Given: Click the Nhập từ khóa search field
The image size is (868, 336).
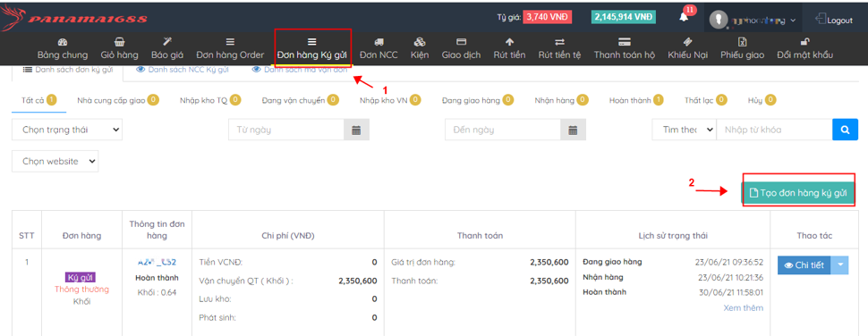Looking at the screenshot, I should [x=774, y=130].
